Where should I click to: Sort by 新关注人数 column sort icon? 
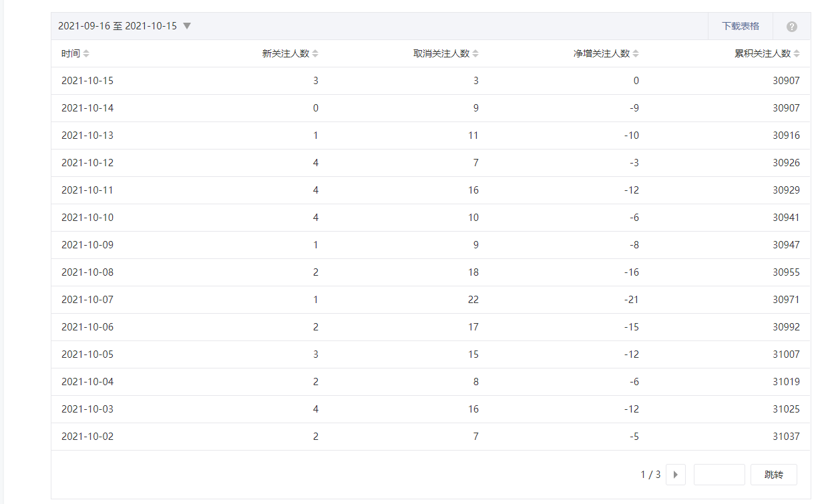pos(316,54)
